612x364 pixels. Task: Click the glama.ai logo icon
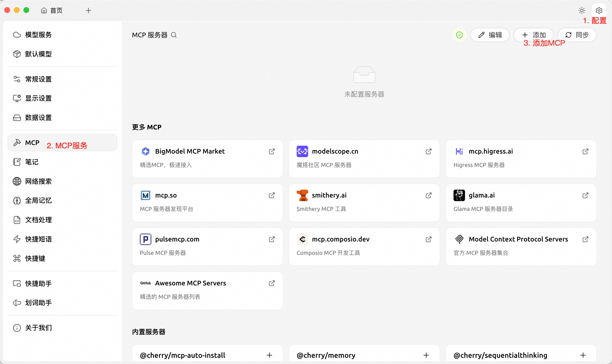click(459, 195)
